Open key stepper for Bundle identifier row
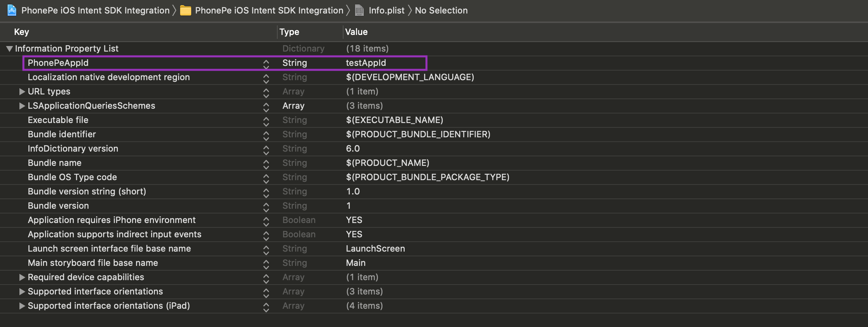This screenshot has width=868, height=327. pos(266,135)
